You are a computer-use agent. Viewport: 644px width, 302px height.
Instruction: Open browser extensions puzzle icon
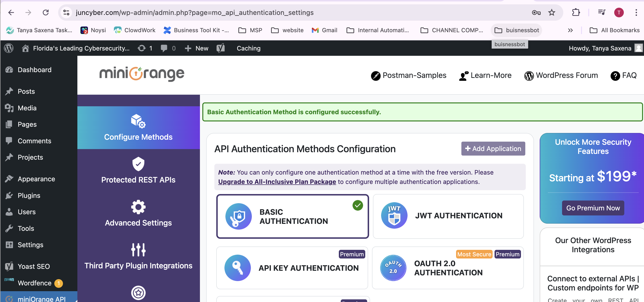point(576,13)
